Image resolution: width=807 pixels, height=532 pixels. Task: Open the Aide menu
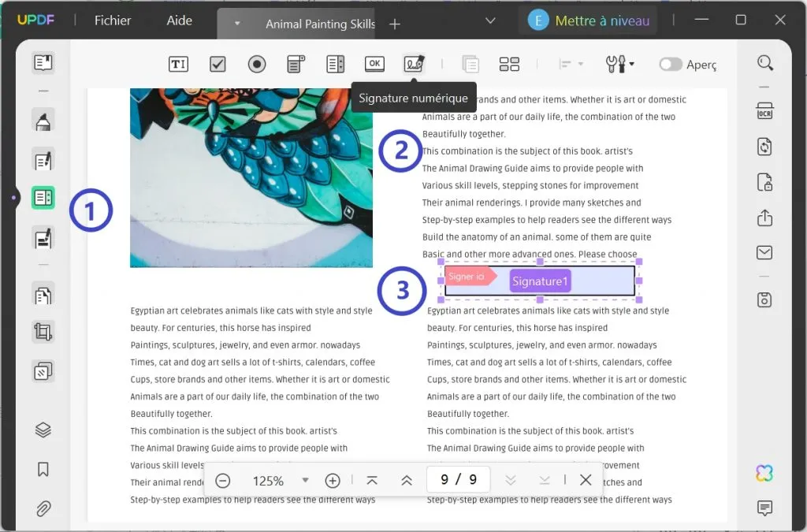pyautogui.click(x=179, y=20)
